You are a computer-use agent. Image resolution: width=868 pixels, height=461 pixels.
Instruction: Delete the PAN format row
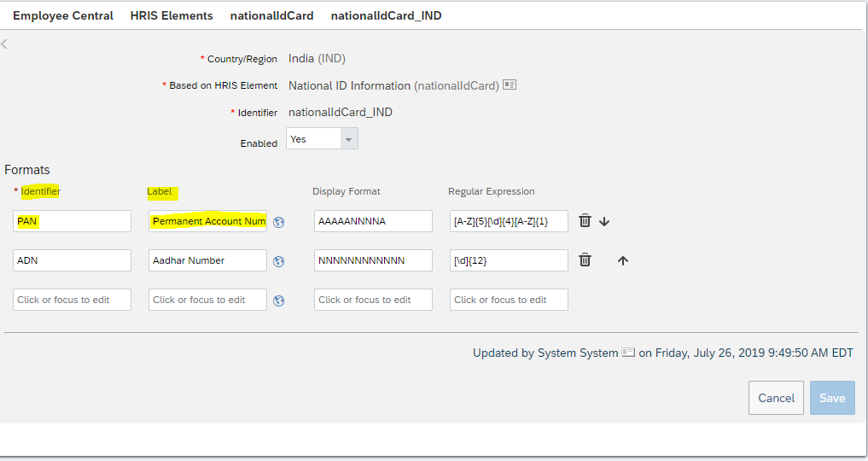(585, 221)
